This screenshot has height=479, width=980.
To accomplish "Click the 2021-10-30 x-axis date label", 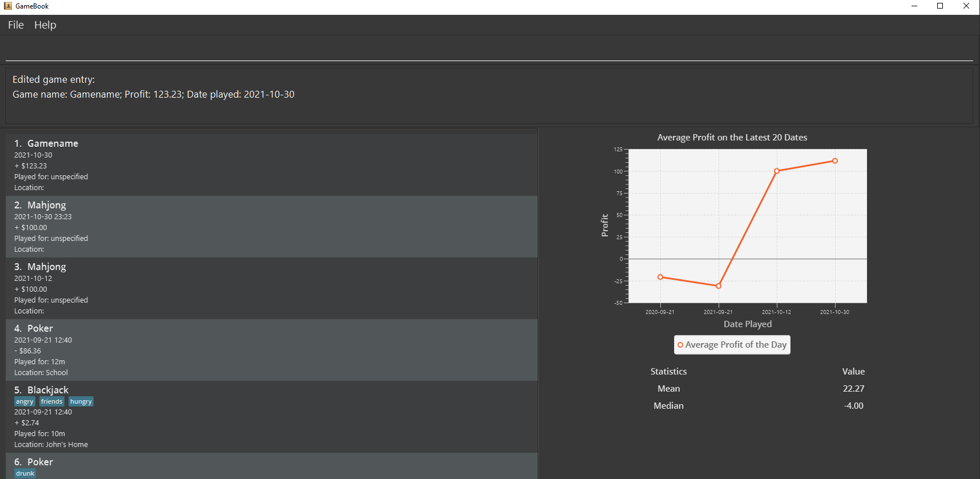I will (x=834, y=312).
